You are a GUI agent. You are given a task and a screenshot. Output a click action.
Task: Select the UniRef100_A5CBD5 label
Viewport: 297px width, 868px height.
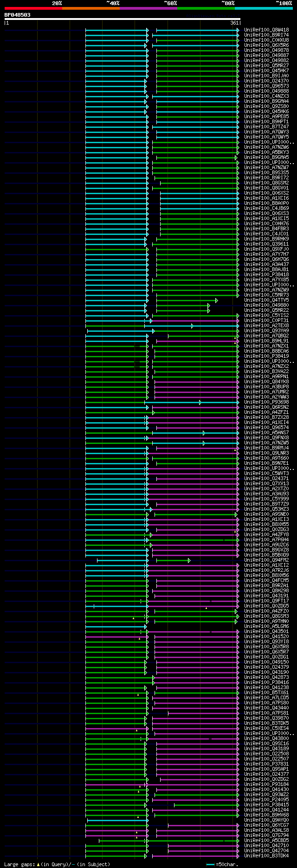[266, 841]
